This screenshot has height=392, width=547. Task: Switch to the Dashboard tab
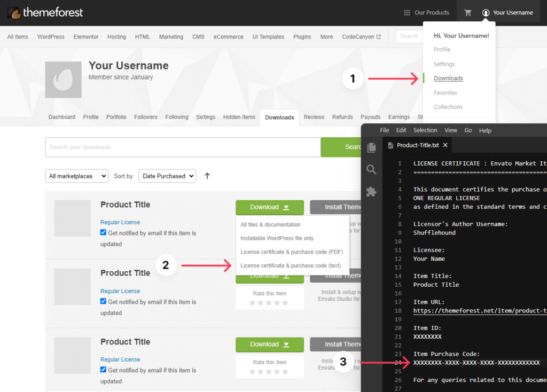point(62,117)
